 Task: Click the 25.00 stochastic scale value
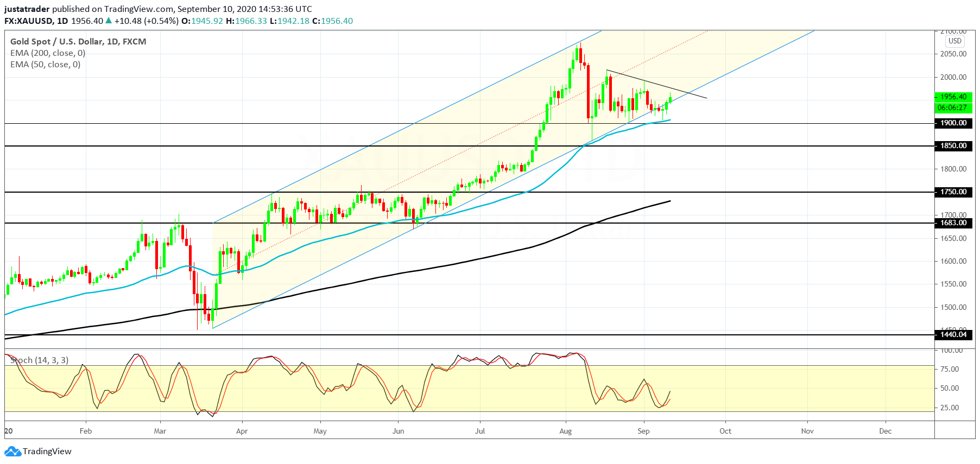[950, 408]
